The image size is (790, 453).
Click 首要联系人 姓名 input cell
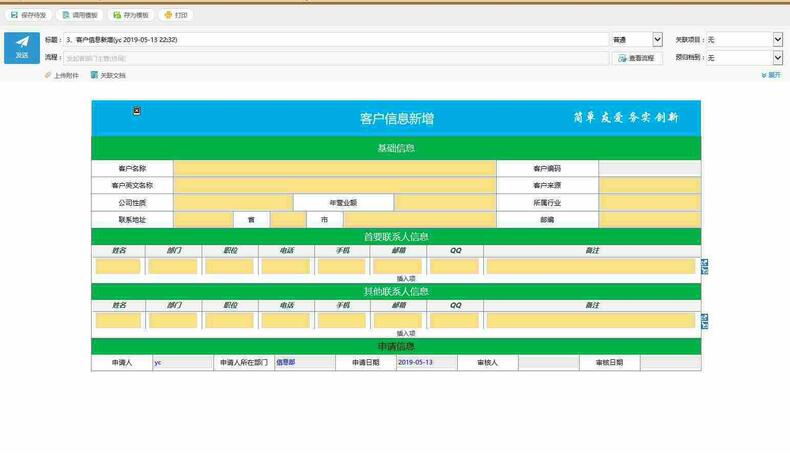tap(118, 266)
